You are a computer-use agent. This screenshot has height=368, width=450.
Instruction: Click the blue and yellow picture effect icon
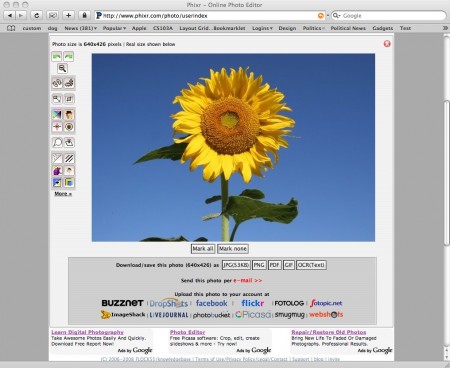coord(57,183)
